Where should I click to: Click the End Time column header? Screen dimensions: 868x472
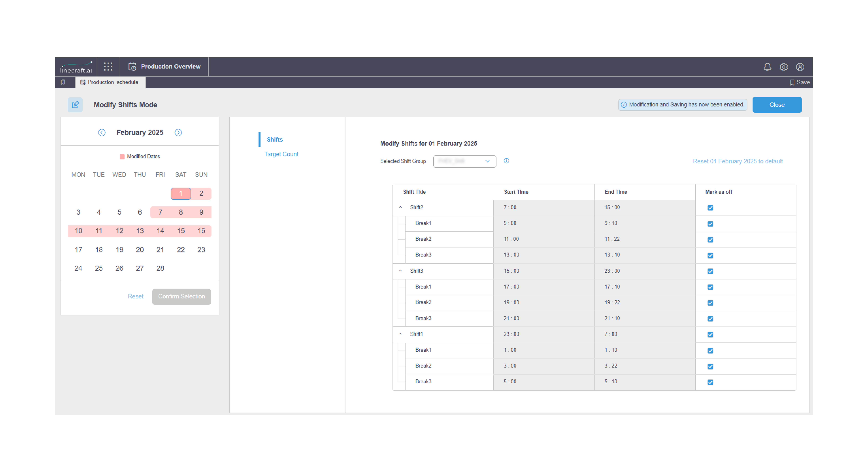pos(616,192)
